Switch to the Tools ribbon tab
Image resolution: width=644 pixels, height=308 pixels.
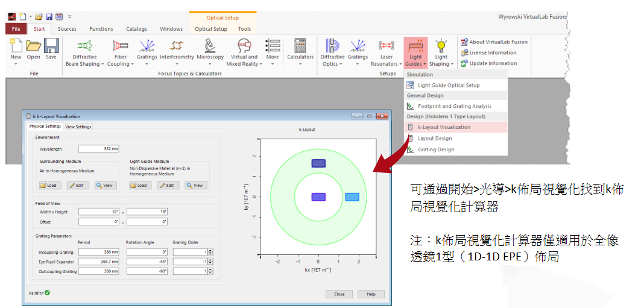[245, 29]
